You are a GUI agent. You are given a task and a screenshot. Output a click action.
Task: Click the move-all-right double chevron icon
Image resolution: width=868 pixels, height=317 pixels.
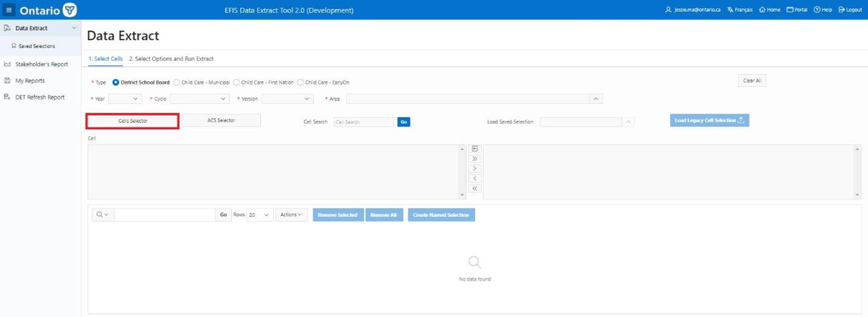[475, 159]
